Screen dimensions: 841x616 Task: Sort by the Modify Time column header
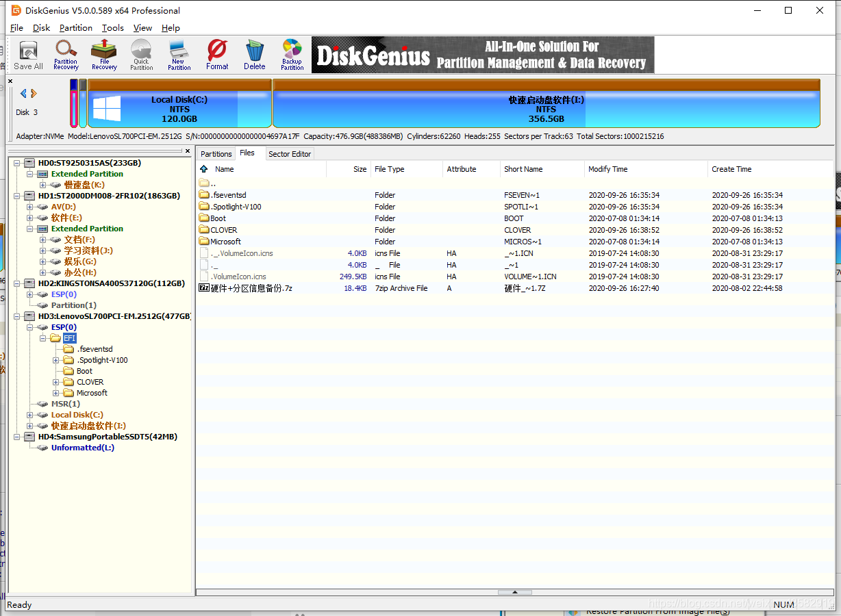(646, 169)
